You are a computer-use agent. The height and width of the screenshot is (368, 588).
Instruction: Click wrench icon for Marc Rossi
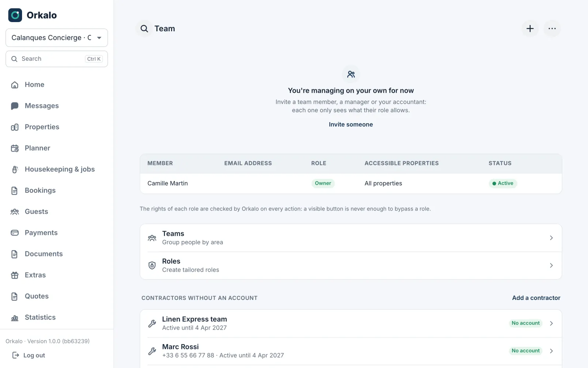point(152,351)
